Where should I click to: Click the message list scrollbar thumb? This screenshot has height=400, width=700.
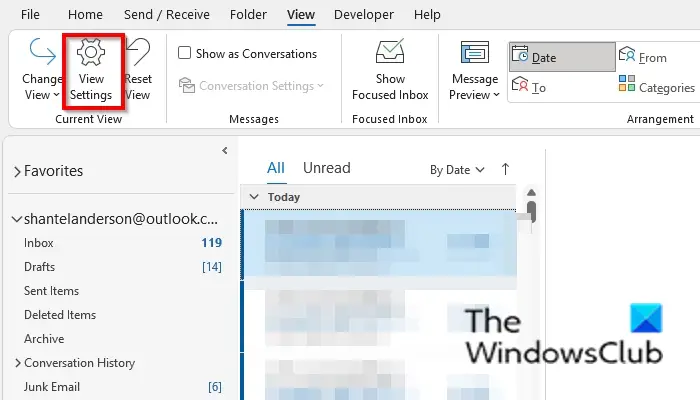tap(531, 211)
